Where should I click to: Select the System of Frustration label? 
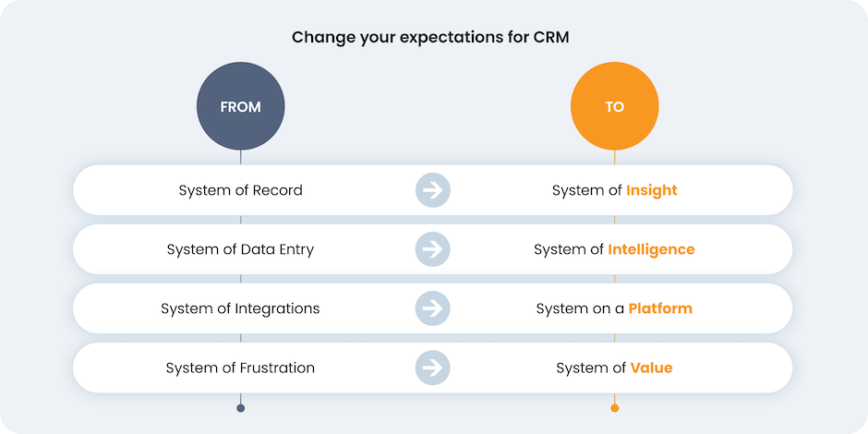pos(240,368)
